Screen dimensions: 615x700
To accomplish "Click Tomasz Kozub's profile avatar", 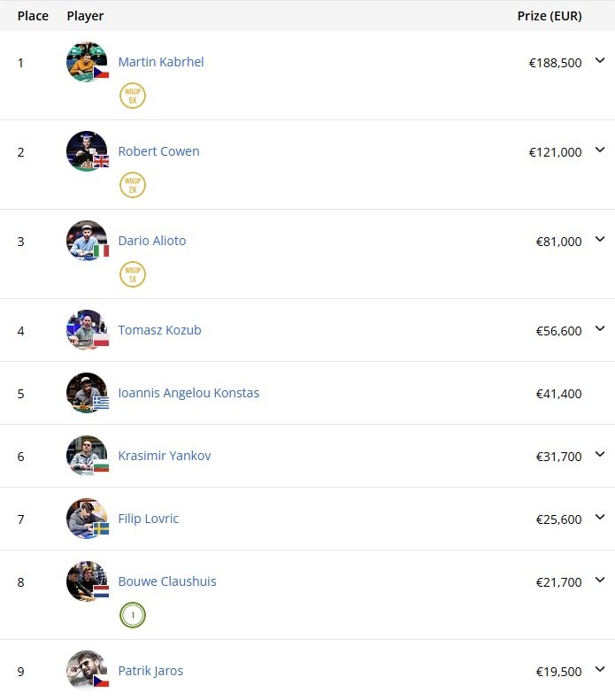I will pyautogui.click(x=87, y=330).
